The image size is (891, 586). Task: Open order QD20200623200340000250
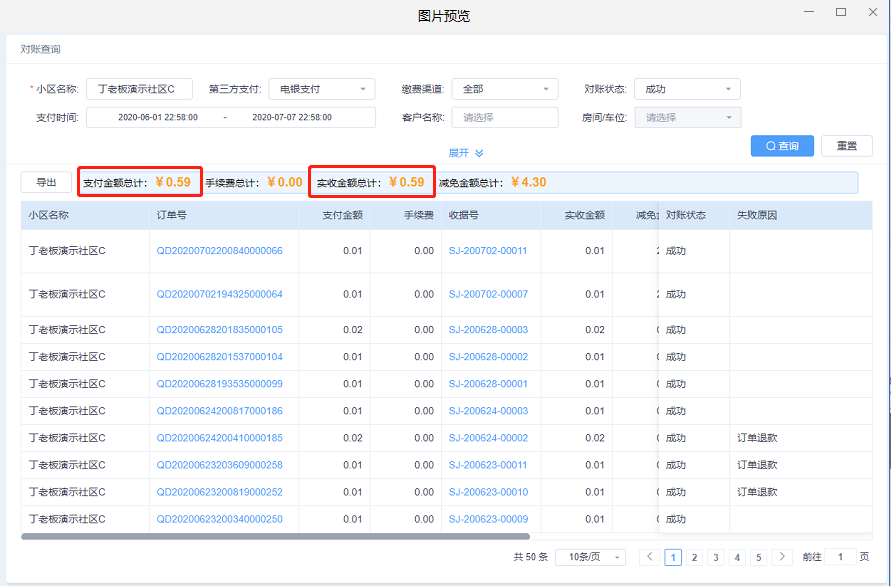point(219,519)
